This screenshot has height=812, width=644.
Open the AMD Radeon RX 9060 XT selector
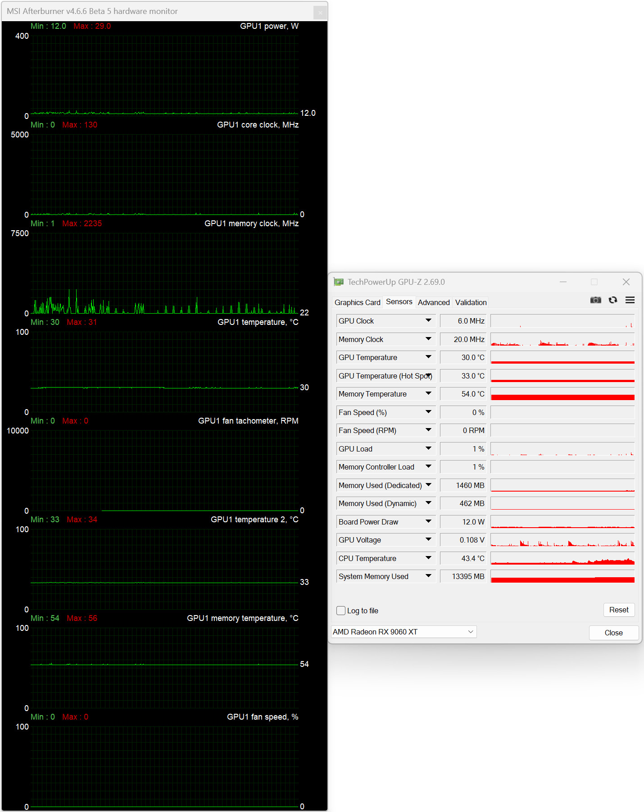coord(404,632)
